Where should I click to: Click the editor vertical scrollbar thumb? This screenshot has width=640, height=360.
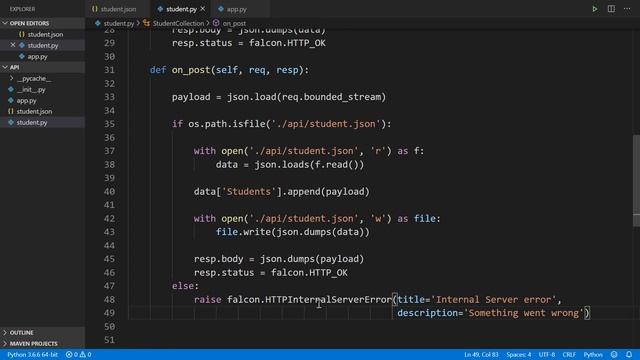pyautogui.click(x=636, y=180)
